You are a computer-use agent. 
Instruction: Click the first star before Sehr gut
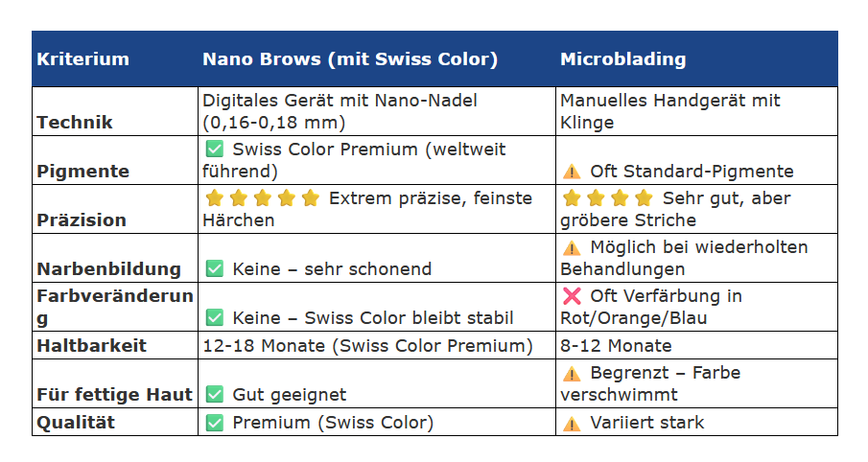572,198
